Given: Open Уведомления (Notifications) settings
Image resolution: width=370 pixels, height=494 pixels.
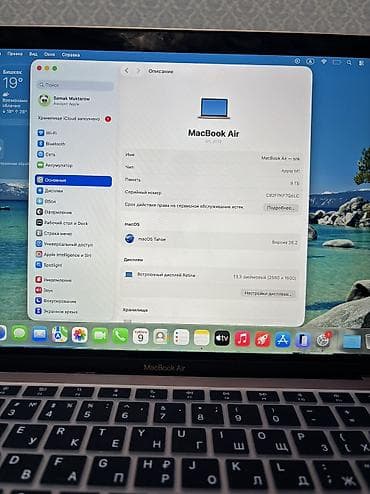Looking at the screenshot, I should tap(53, 280).
